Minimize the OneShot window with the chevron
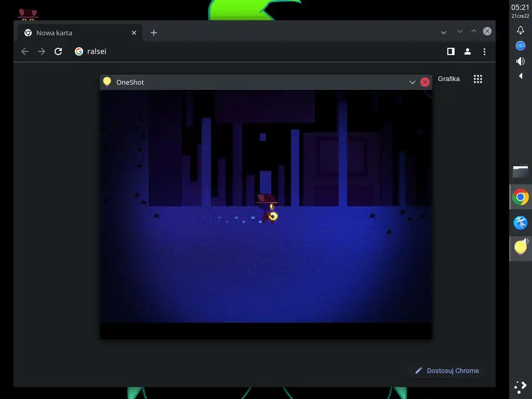This screenshot has width=532, height=399. point(412,83)
